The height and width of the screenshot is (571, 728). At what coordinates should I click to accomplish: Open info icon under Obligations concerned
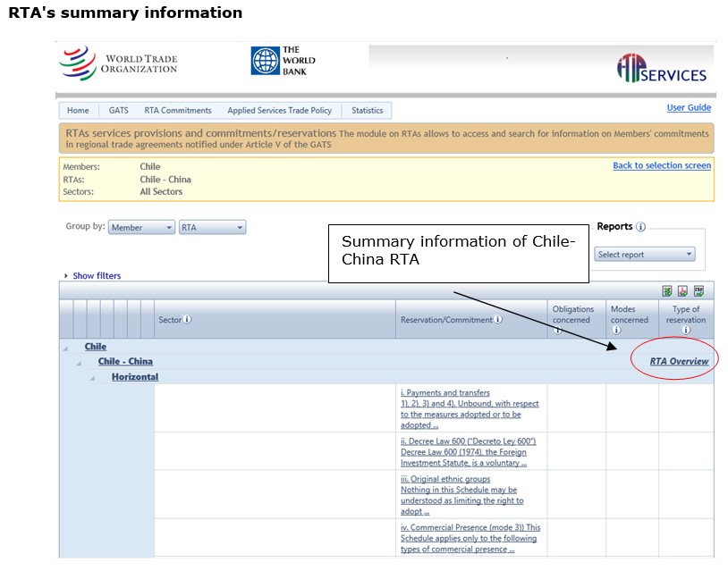(557, 330)
